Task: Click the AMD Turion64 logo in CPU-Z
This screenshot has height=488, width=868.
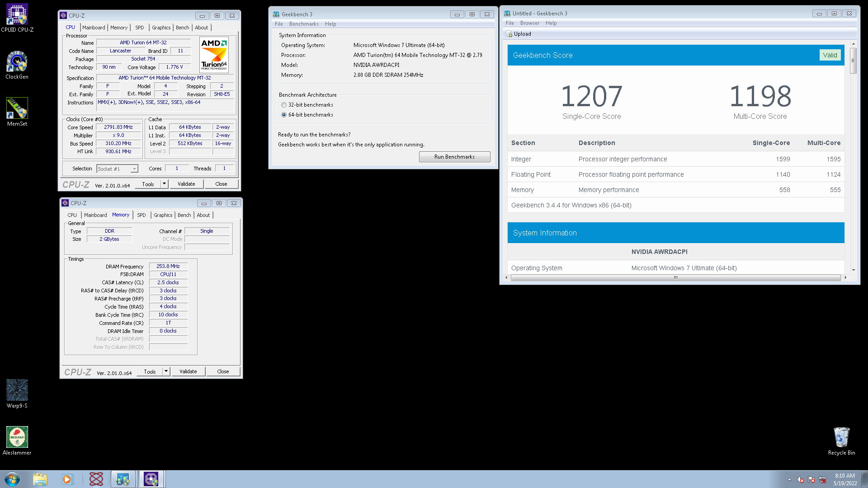Action: pyautogui.click(x=214, y=55)
